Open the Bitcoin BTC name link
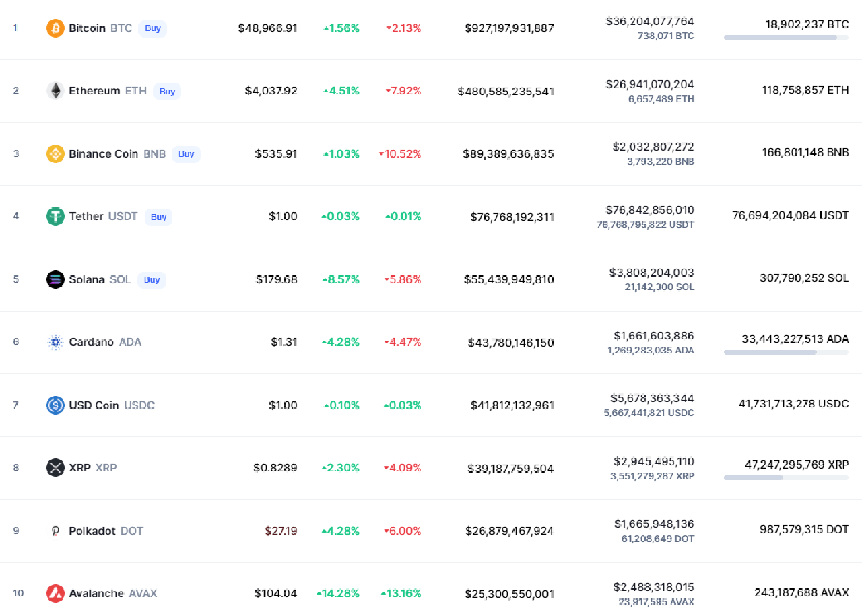The height and width of the screenshot is (616, 862). pos(100,28)
